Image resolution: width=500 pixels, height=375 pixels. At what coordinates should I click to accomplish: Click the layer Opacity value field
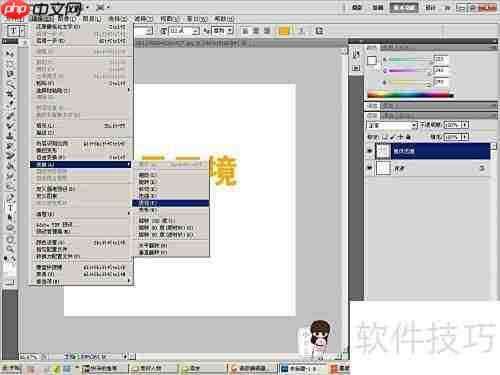[453, 125]
